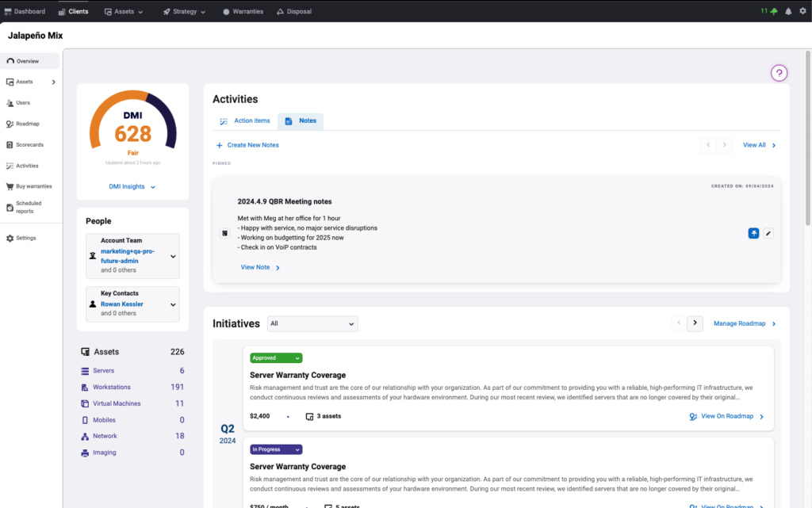The image size is (812, 508).
Task: Click the Imaging printer icon
Action: tap(85, 453)
